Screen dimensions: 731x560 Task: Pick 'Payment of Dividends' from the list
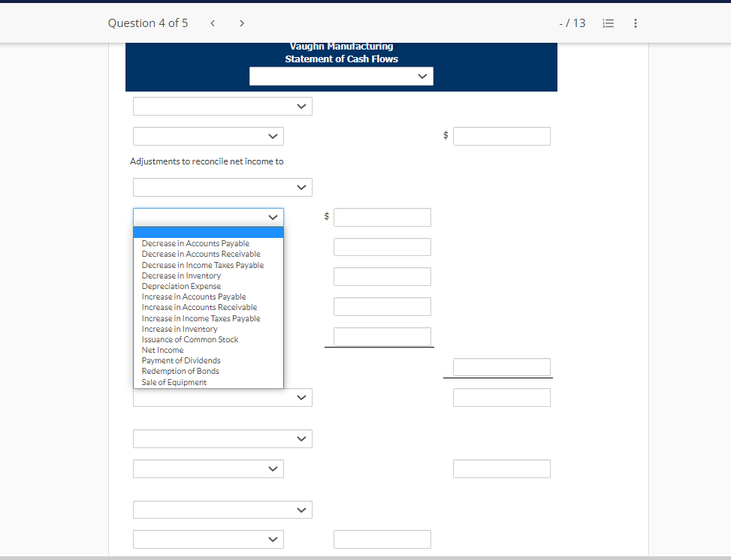(x=180, y=360)
